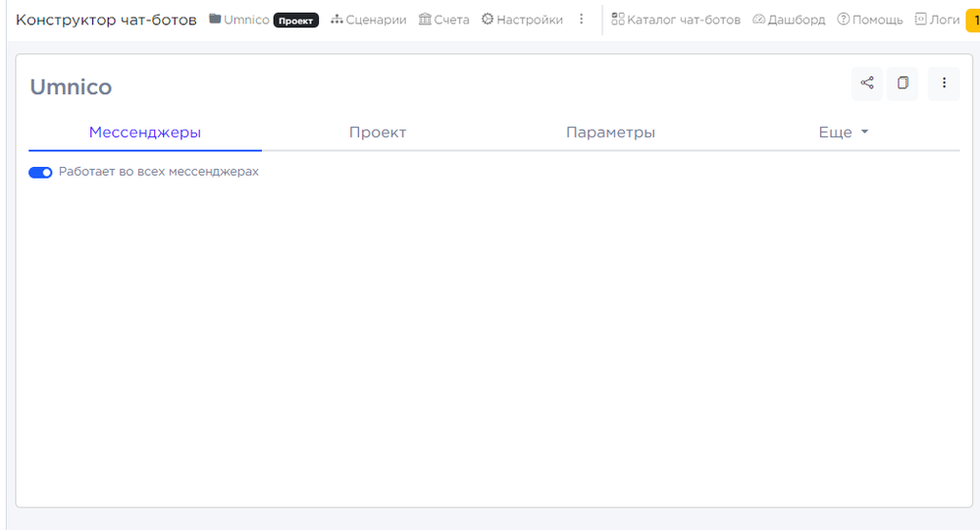The image size is (980, 530).
Task: Open the Каталог чат-ботов
Action: (676, 20)
